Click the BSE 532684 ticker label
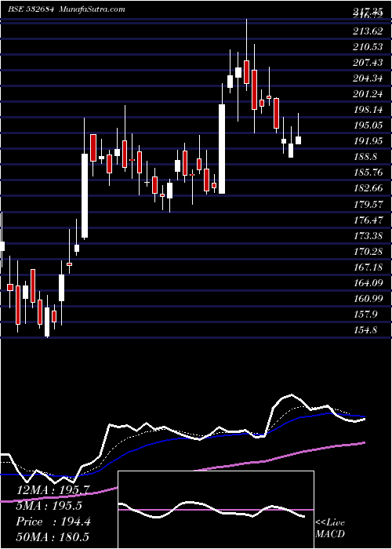Screen dimensions: 392x549 pyautogui.click(x=31, y=9)
